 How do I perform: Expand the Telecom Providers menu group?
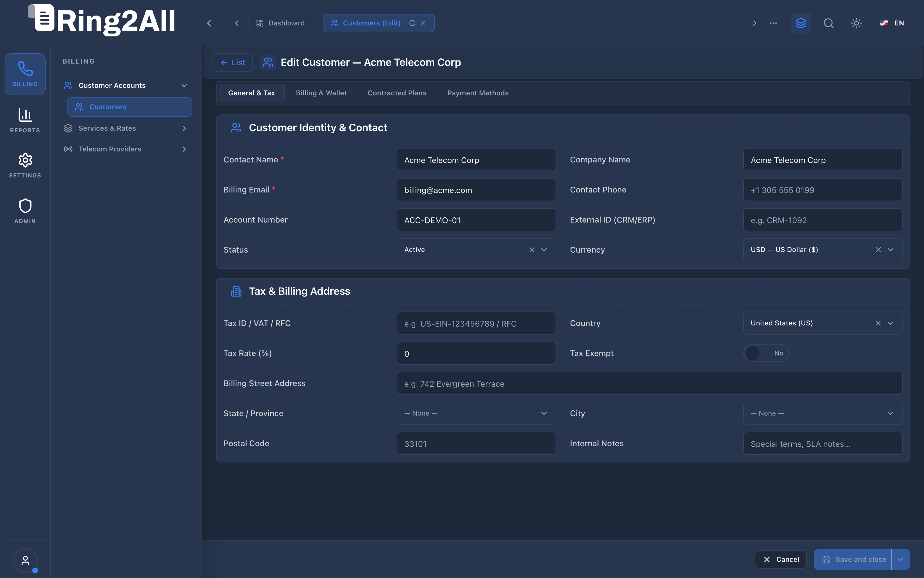(x=126, y=149)
